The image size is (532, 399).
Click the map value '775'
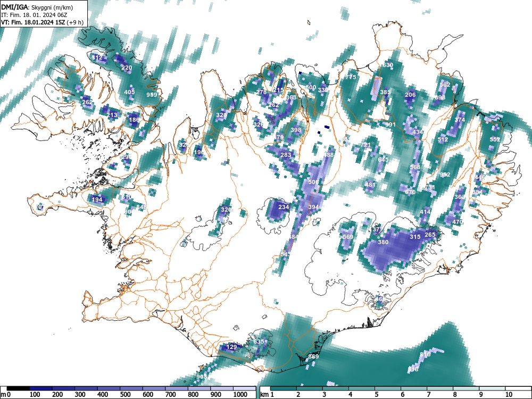coord(351,77)
